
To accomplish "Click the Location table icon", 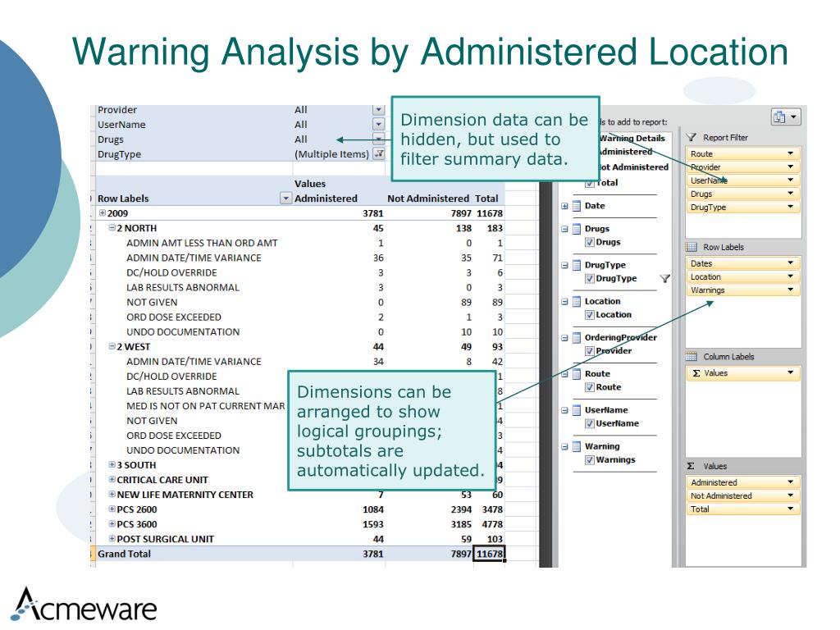I will tap(577, 302).
